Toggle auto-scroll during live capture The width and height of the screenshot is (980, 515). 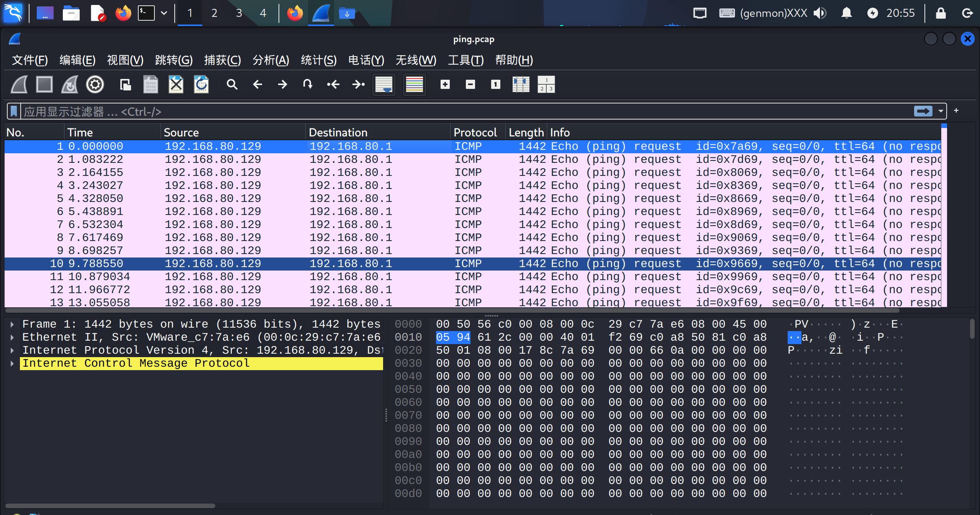[x=384, y=84]
